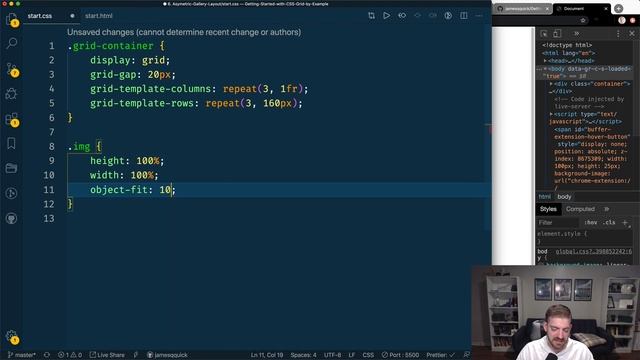Split the editor to the right
The image size is (640, 360).
point(464,16)
